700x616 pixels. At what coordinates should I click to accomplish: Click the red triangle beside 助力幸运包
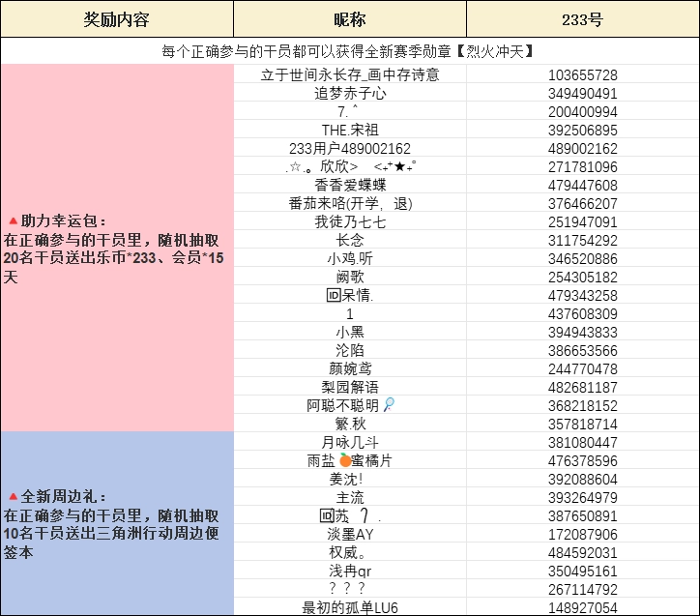click(11, 221)
